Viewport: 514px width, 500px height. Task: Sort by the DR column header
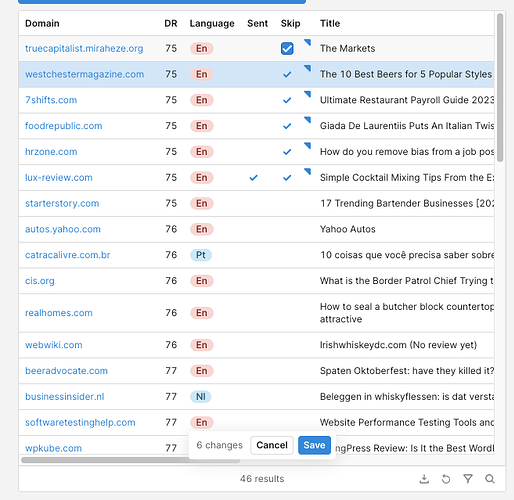tap(171, 23)
